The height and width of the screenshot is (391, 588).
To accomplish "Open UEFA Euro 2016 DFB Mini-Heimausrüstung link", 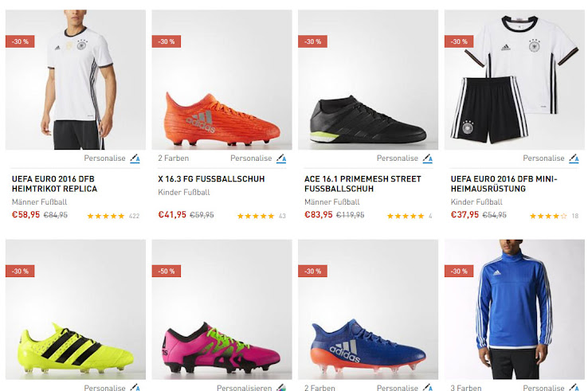I will pyautogui.click(x=504, y=184).
